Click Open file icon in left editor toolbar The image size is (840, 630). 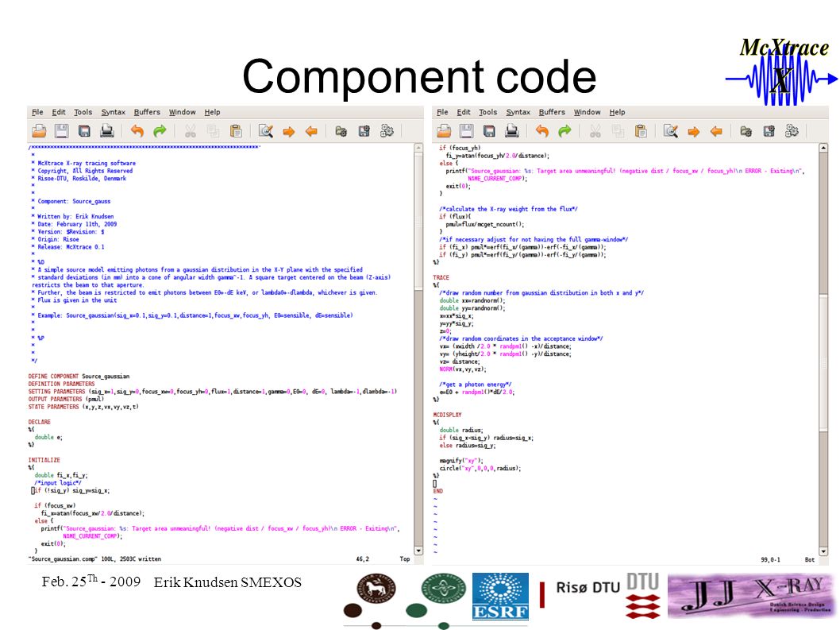[x=39, y=131]
